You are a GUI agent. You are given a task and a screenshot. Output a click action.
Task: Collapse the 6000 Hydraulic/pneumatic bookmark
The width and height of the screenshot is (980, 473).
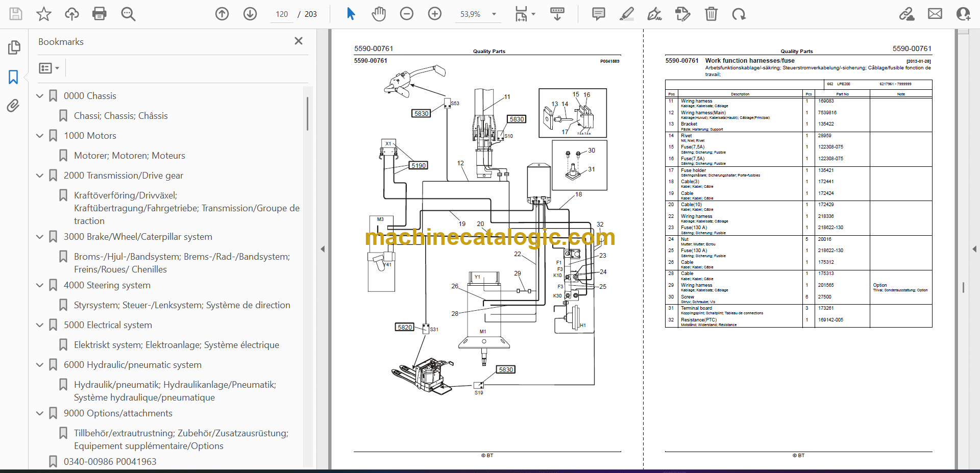(x=40, y=365)
